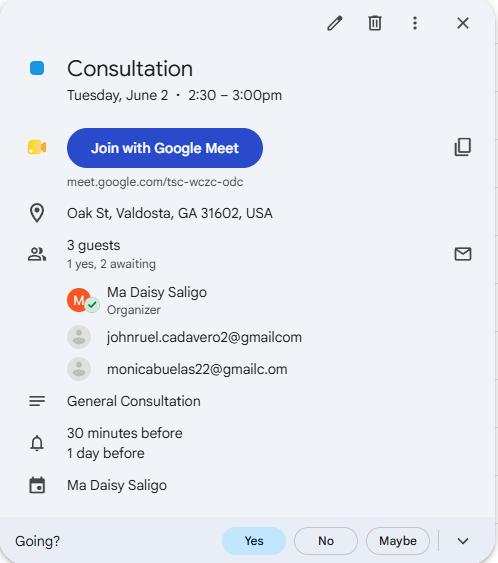Screen dimensions: 498x563
Task: Delete event with the trash icon
Action: 374,23
